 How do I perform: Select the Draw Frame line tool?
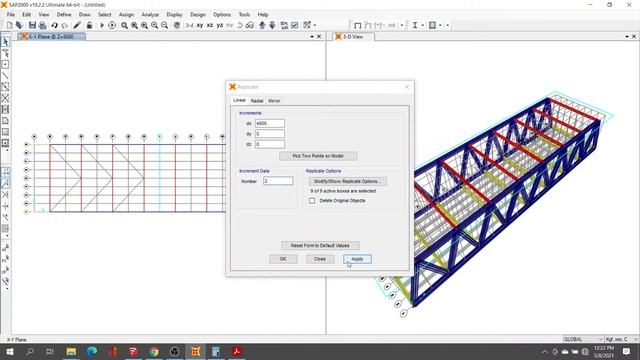[5, 76]
